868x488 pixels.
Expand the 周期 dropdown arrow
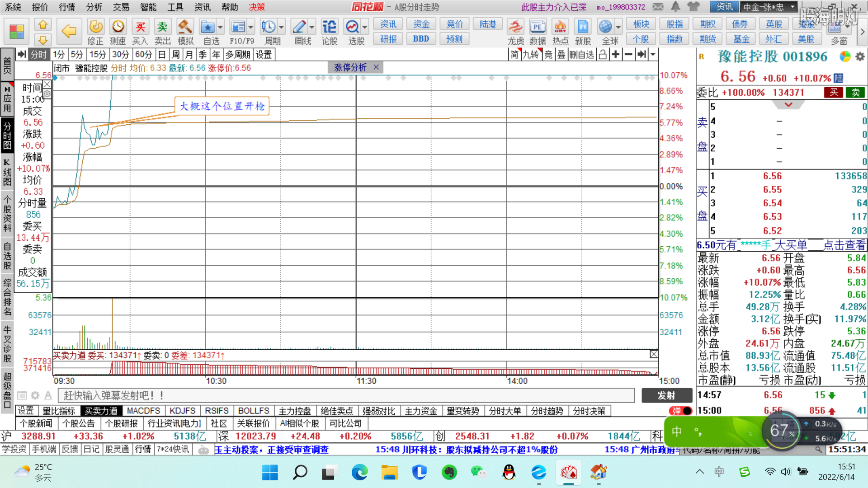(x=281, y=27)
